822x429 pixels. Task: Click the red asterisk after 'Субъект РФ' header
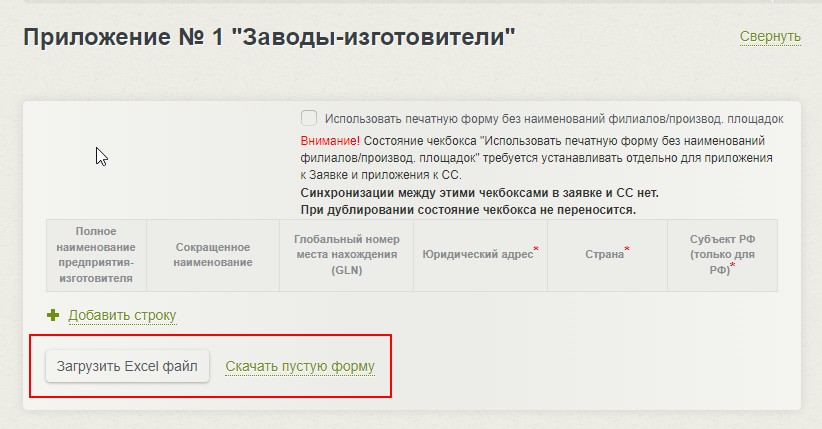pyautogui.click(x=733, y=266)
